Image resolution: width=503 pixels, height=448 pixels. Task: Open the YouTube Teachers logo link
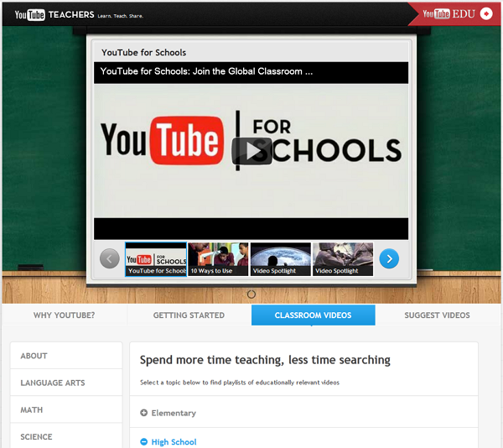(54, 15)
